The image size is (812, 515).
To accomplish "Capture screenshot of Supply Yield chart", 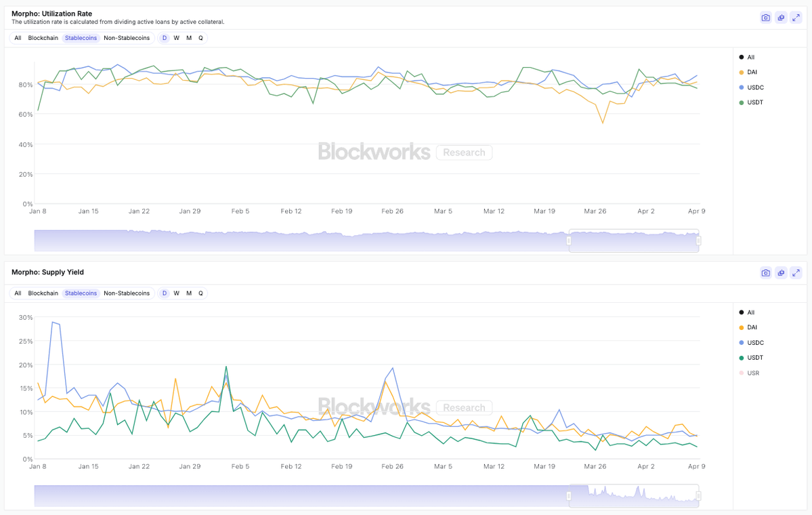I will point(766,273).
